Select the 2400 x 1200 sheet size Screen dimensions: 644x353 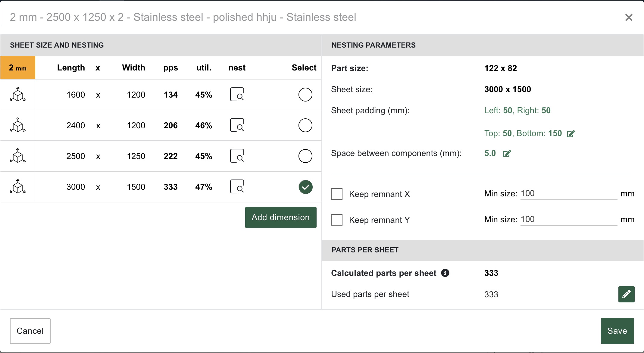click(305, 125)
